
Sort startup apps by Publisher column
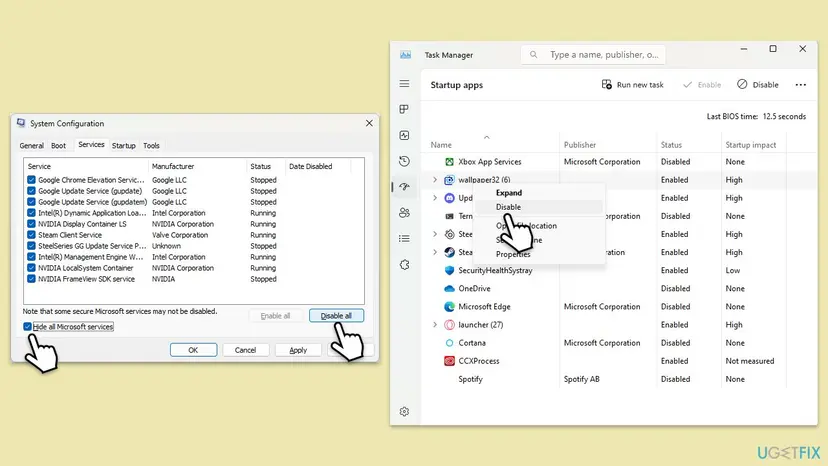coord(580,145)
